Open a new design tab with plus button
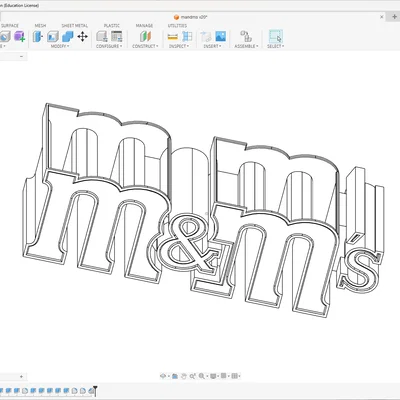 [x=394, y=17]
